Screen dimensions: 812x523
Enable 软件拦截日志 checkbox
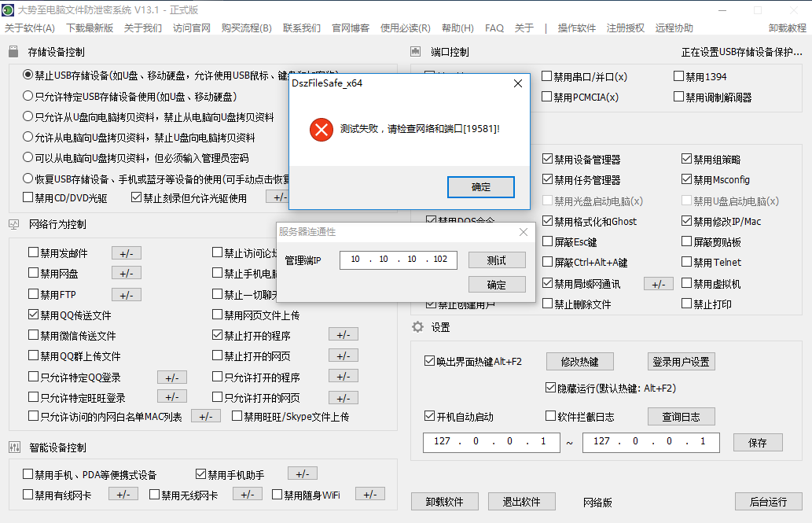tap(550, 416)
